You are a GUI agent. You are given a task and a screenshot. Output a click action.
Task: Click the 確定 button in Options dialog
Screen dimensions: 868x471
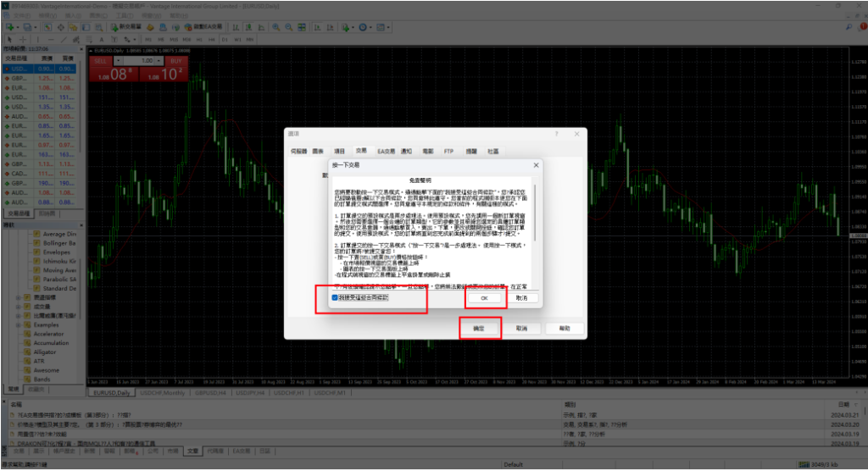[478, 328]
